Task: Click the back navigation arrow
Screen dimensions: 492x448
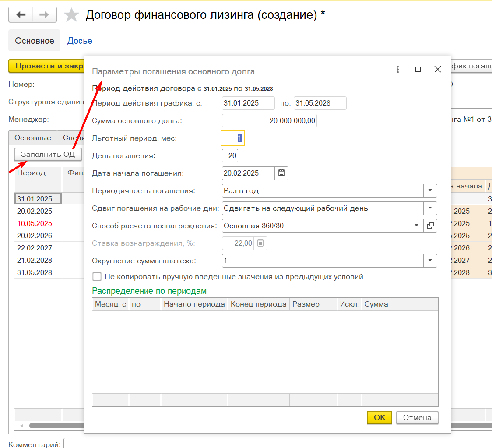Action: (x=21, y=15)
